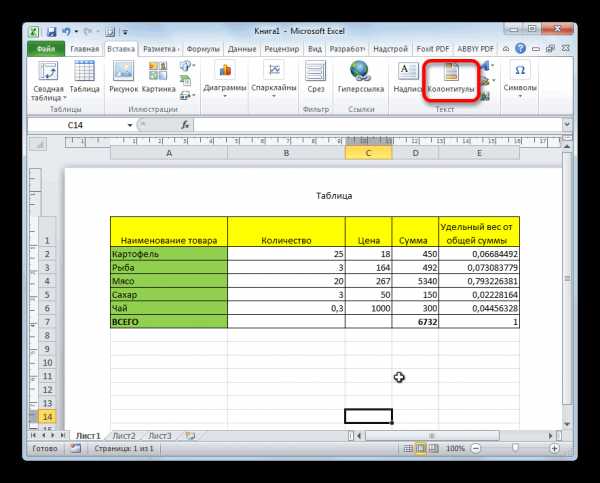Insert a Гиперссылка hyperlink

pyautogui.click(x=360, y=77)
